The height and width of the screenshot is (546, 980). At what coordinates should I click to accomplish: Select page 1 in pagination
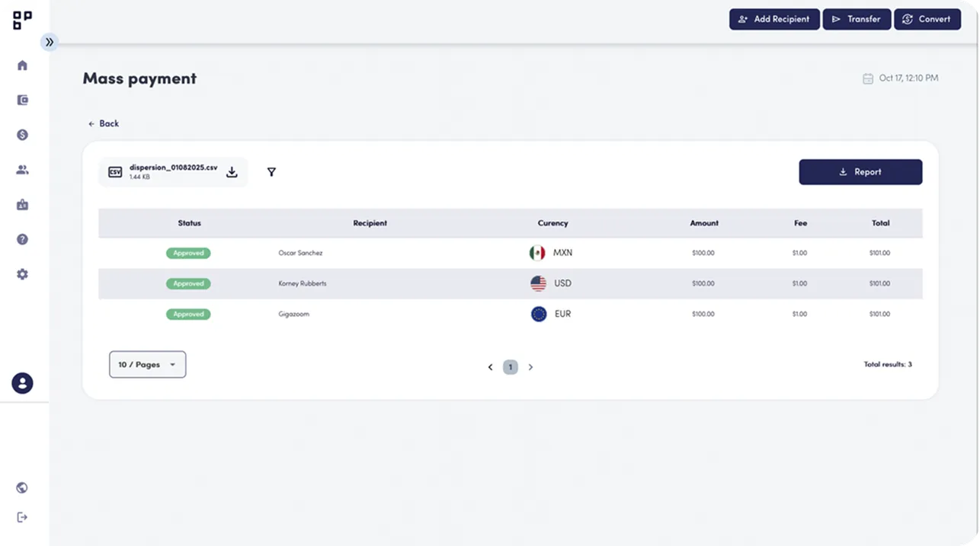click(511, 367)
